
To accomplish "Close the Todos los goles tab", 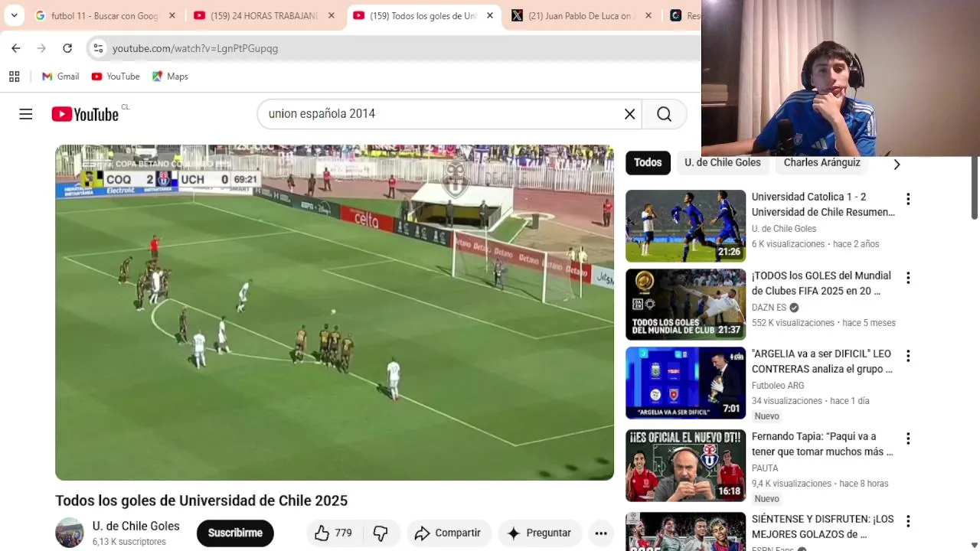I will pyautogui.click(x=490, y=15).
